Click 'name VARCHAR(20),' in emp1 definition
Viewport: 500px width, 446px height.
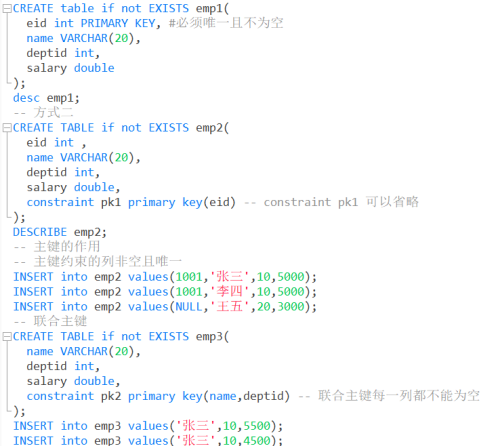(84, 38)
